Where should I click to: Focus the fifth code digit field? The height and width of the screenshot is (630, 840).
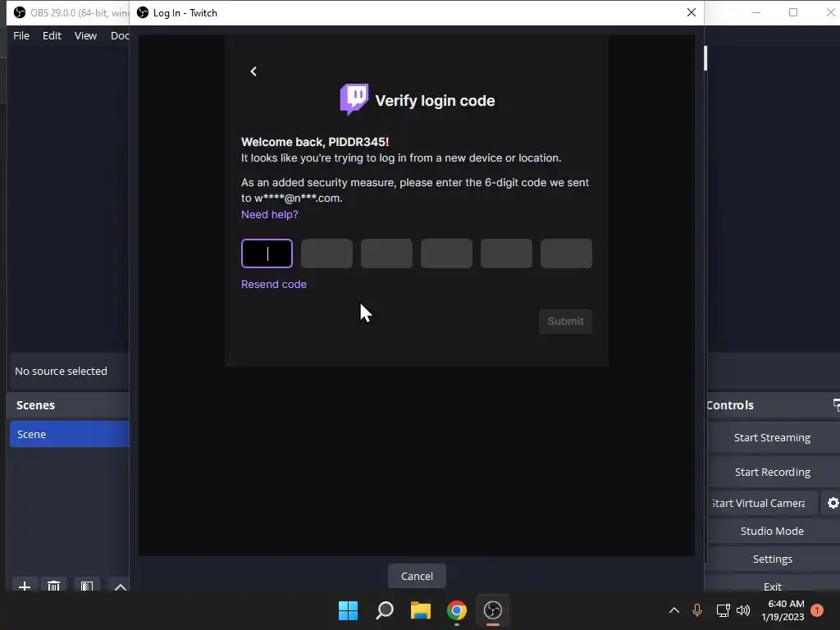(506, 253)
